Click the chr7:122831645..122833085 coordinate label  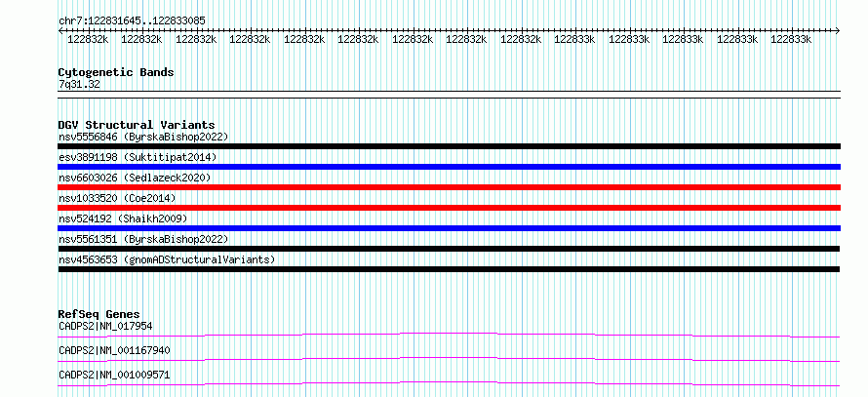[x=132, y=21]
